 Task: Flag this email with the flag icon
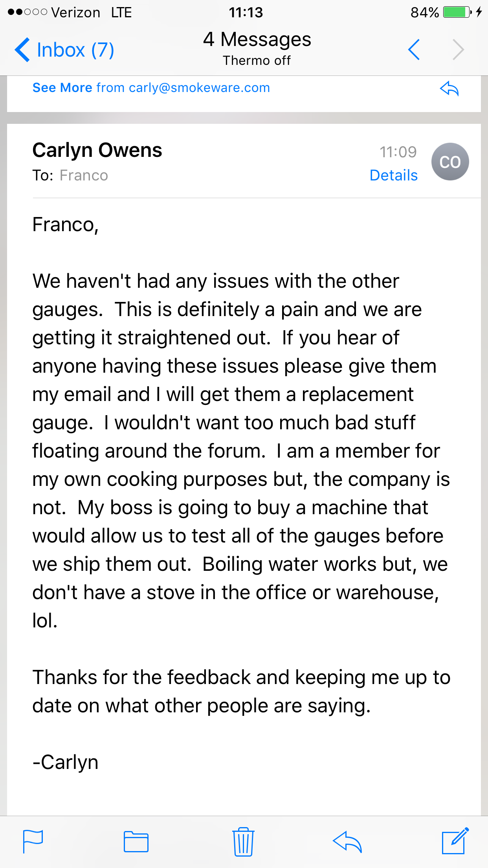(x=33, y=841)
